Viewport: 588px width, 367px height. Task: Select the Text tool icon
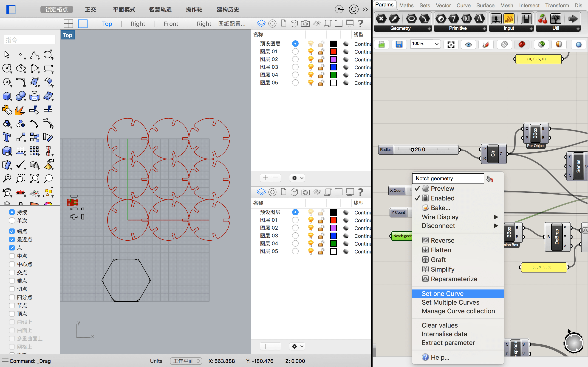[7, 137]
